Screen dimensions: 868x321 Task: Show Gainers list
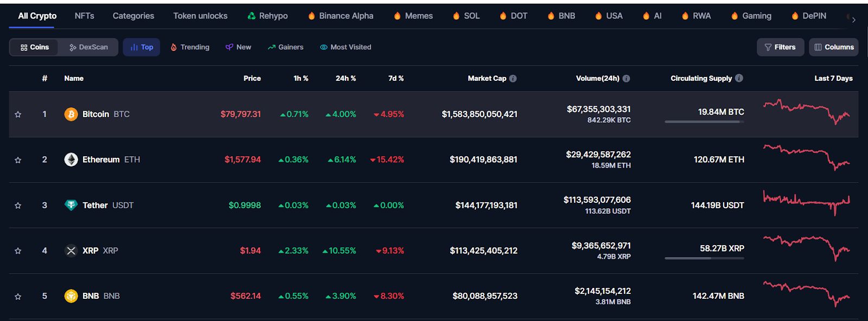[x=285, y=47]
